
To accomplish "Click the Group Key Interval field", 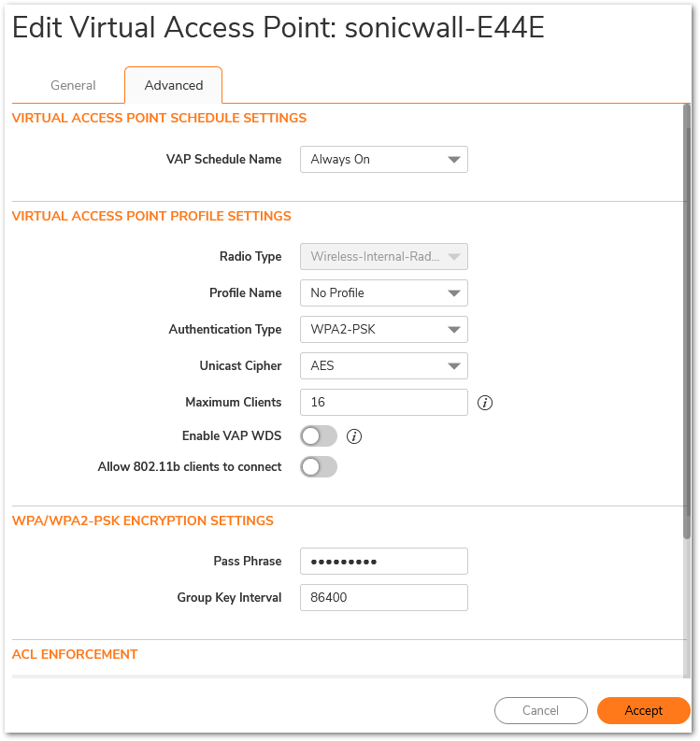I will pyautogui.click(x=384, y=597).
